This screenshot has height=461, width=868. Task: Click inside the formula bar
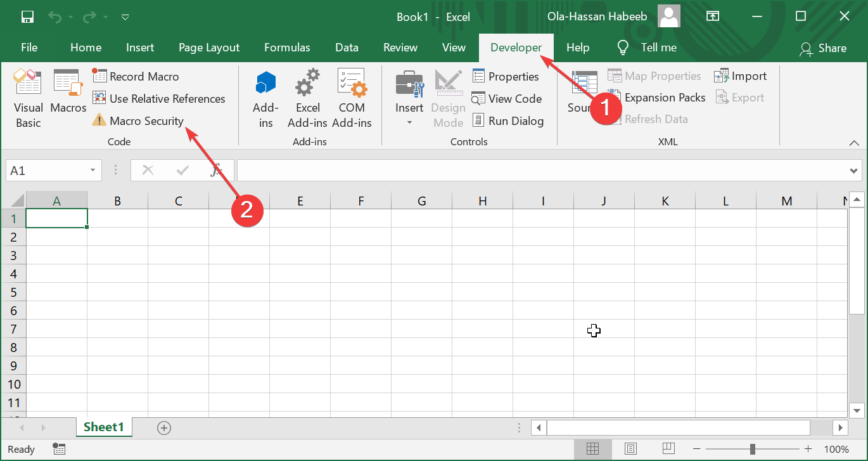542,171
